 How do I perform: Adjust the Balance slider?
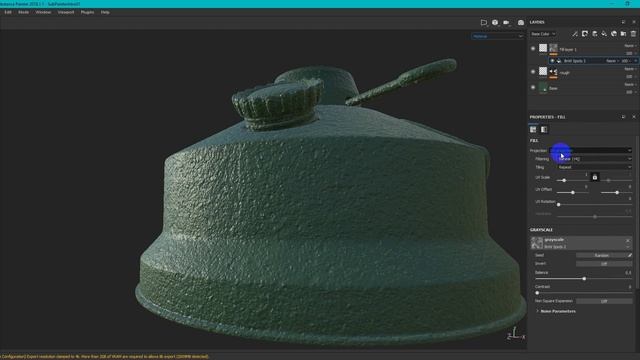click(584, 279)
